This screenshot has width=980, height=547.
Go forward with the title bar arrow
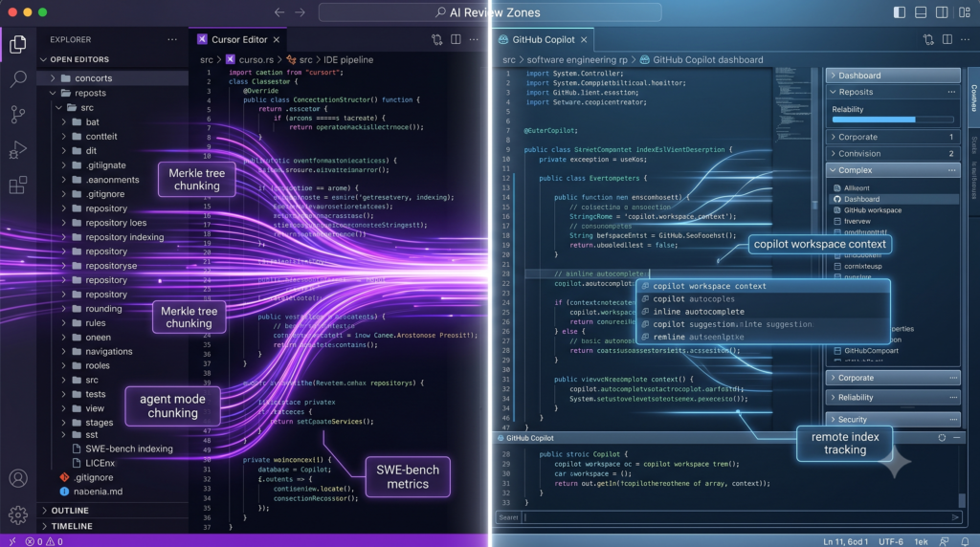[300, 12]
